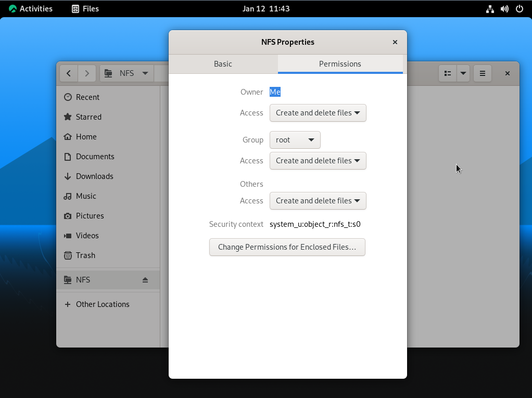Viewport: 532px width, 398px height.
Task: Switch to the Basic tab
Action: click(223, 64)
